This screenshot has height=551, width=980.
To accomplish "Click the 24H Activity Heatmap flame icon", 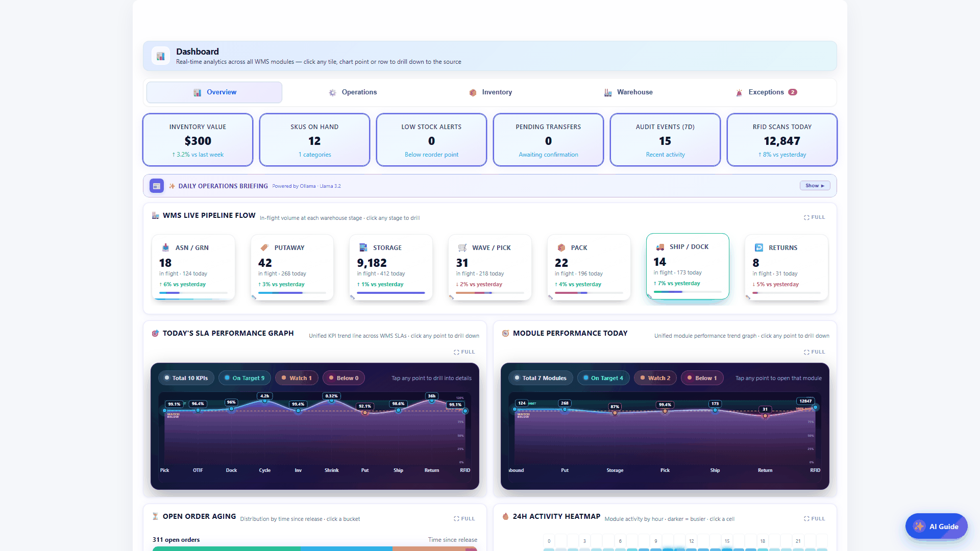I will click(x=505, y=516).
